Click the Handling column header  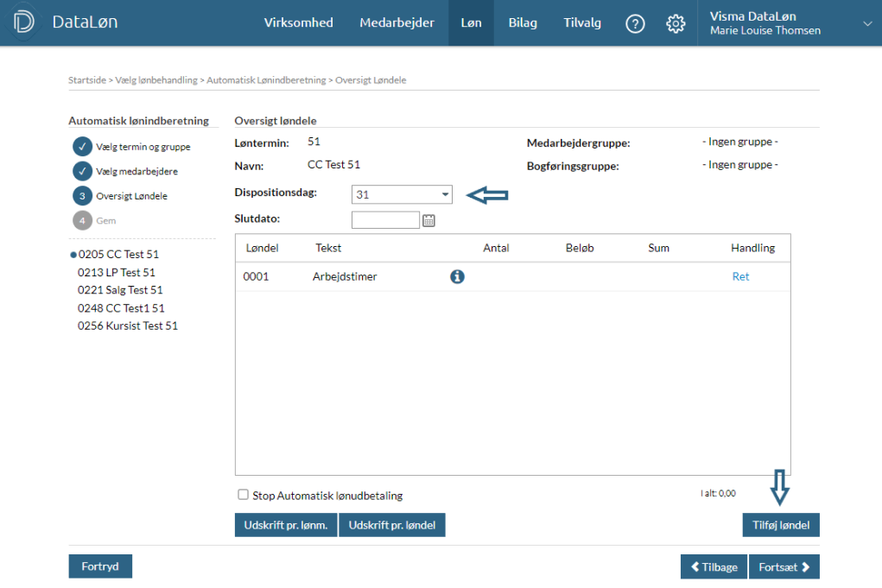tap(752, 248)
